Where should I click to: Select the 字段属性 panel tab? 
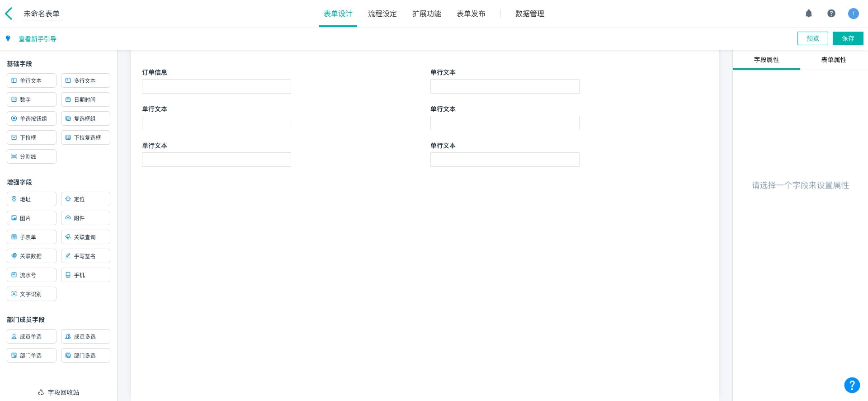766,60
